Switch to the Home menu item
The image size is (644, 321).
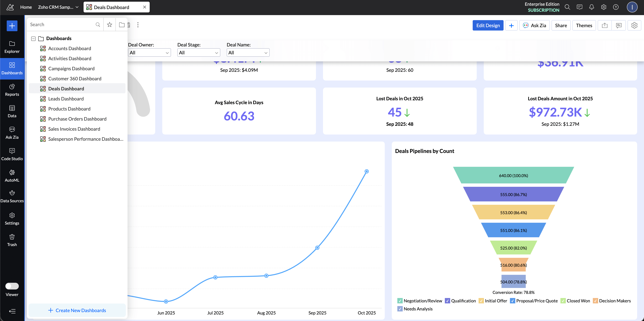pyautogui.click(x=26, y=7)
